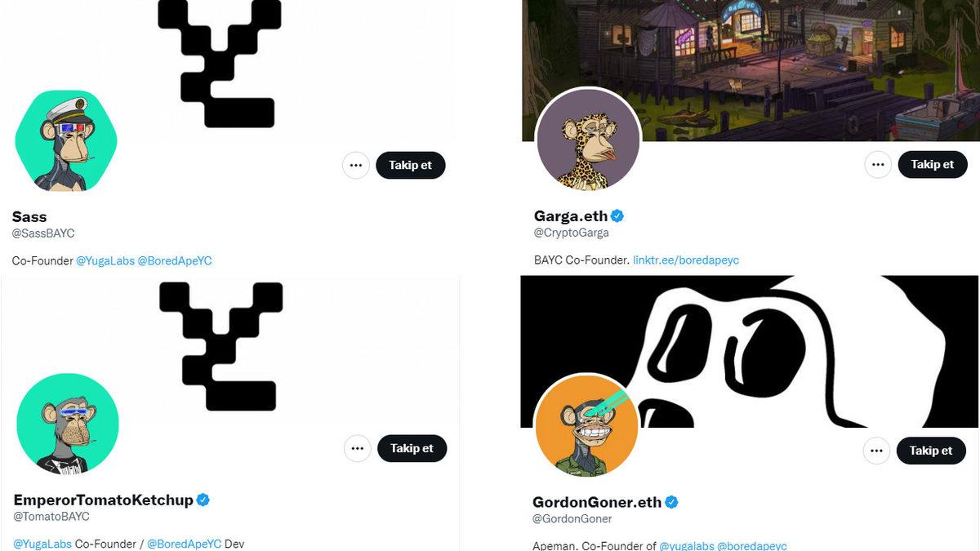This screenshot has width=980, height=551.
Task: Click EmperorTomatoKetchup's verified badge
Action: coord(203,500)
